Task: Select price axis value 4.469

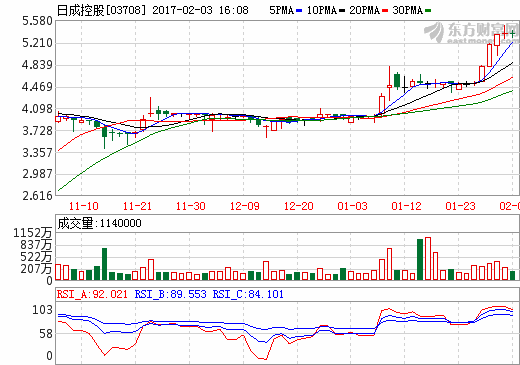Action: pyautogui.click(x=37, y=87)
